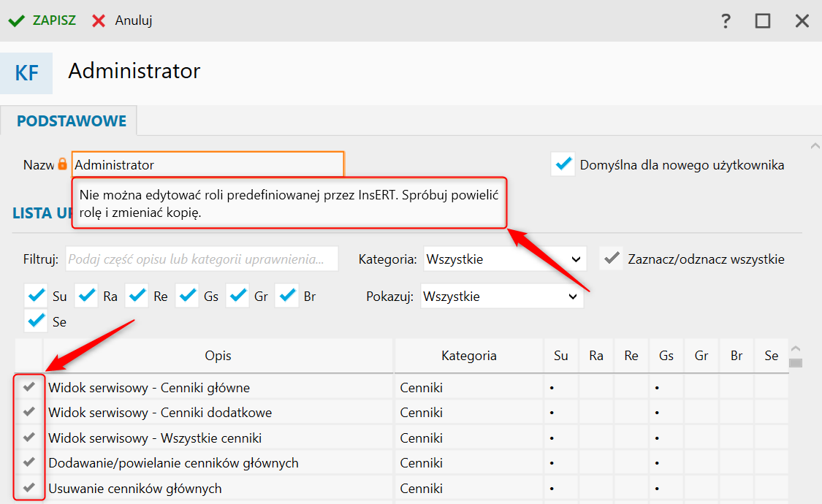Open the Kategoria dropdown
Image resolution: width=822 pixels, height=504 pixels.
coord(505,259)
